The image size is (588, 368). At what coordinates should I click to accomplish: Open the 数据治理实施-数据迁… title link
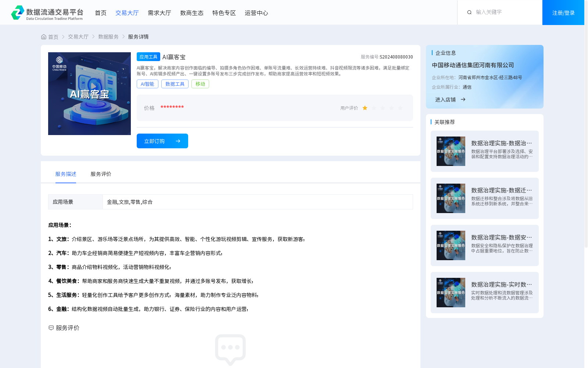[x=502, y=190]
